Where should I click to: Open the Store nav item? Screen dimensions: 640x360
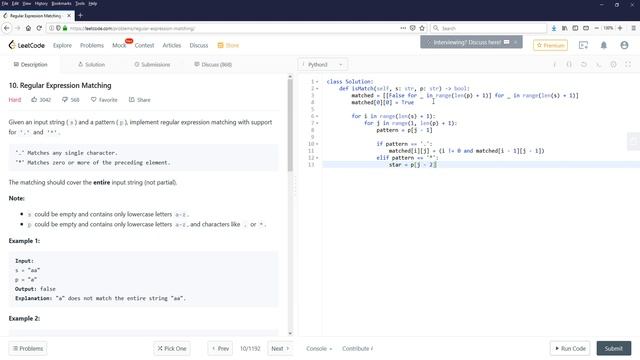[x=228, y=45]
